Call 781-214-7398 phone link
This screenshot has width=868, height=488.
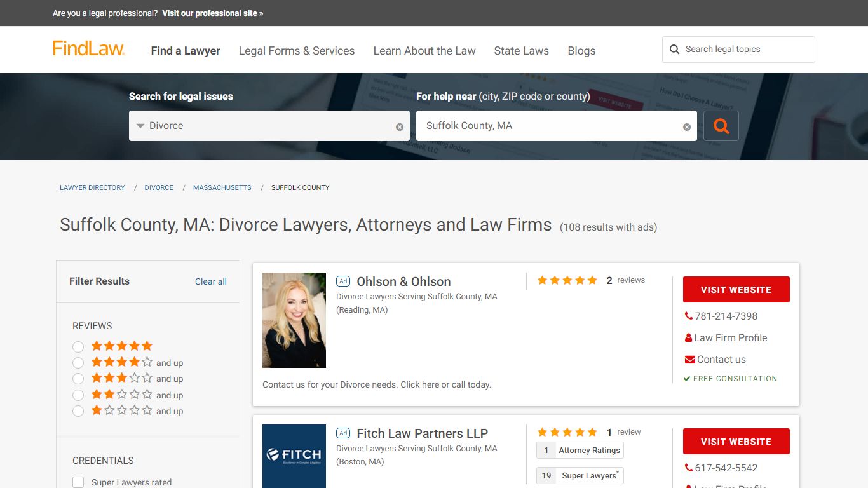(726, 316)
